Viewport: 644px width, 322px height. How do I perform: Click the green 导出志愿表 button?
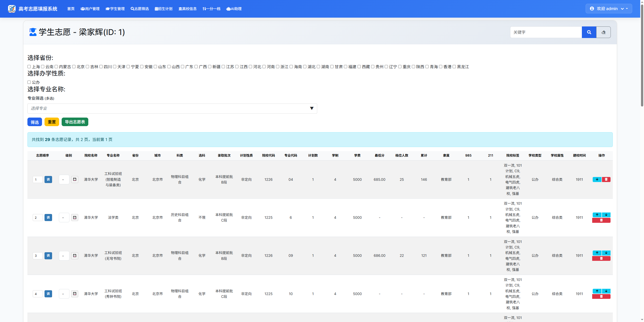pyautogui.click(x=75, y=122)
